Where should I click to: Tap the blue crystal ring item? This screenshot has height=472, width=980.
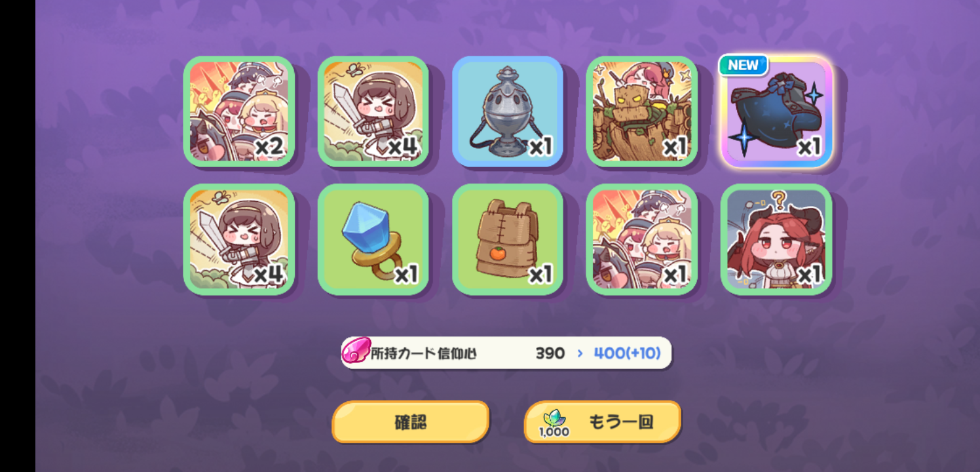click(373, 239)
